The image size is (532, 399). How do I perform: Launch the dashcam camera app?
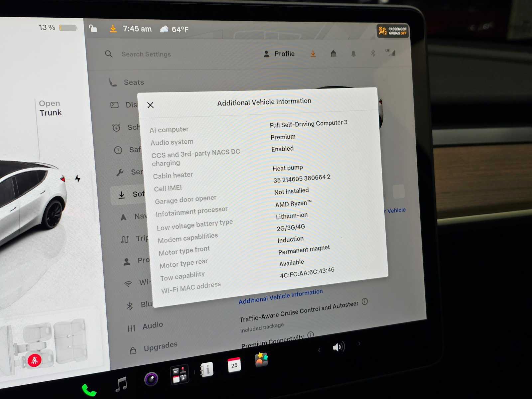point(151,379)
